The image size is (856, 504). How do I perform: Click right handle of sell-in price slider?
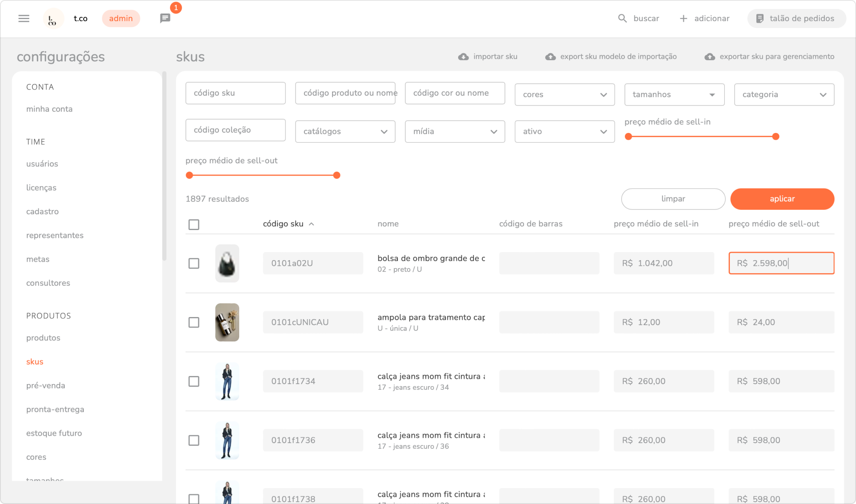775,137
